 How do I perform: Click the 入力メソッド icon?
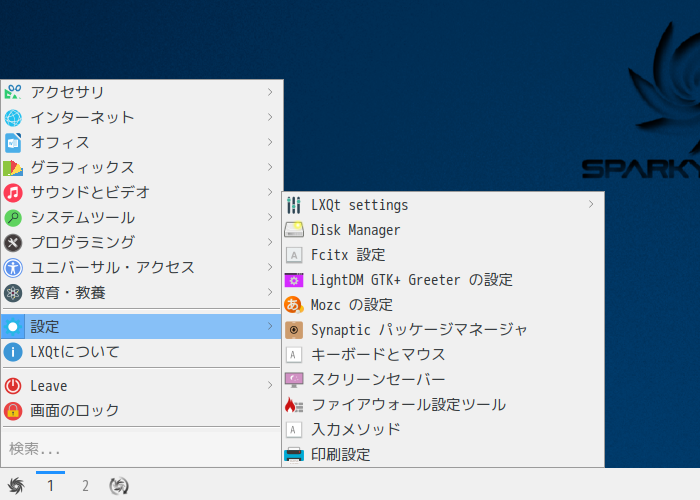pos(294,430)
